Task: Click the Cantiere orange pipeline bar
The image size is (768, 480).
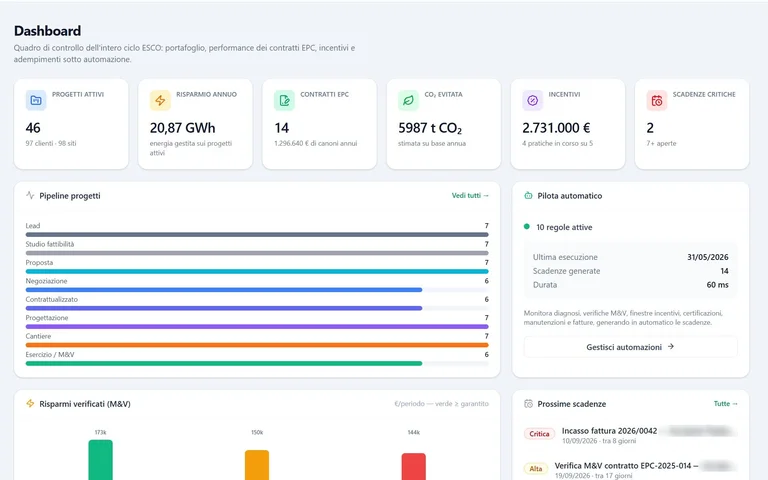Action: [x=257, y=345]
